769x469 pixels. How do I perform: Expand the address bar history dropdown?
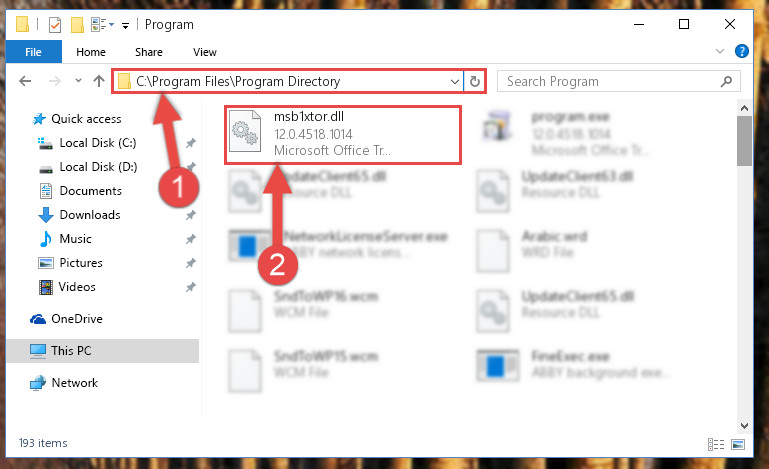(455, 81)
